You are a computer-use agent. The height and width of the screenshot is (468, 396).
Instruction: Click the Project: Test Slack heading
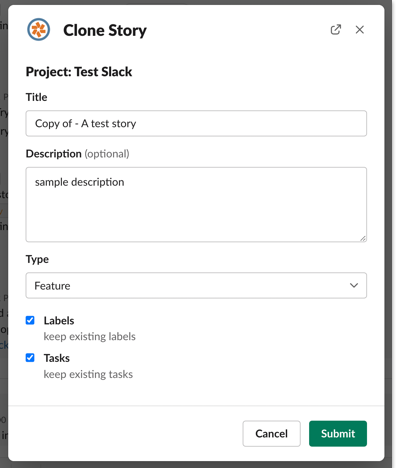click(x=79, y=72)
